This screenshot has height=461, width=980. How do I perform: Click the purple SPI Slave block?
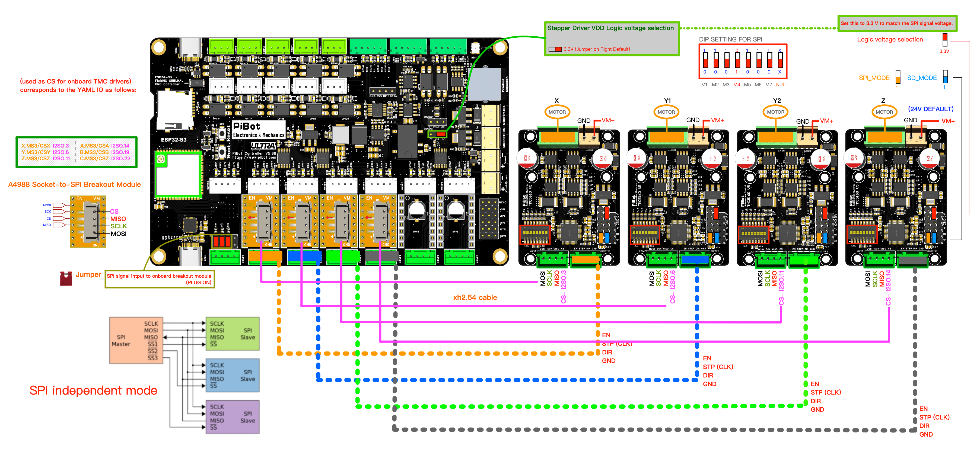coord(233,417)
